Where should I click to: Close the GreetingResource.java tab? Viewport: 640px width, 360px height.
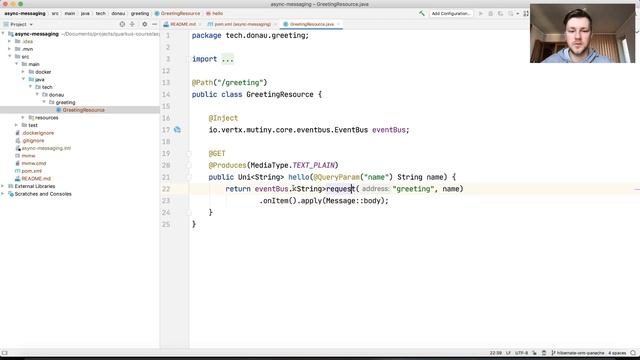(338, 24)
